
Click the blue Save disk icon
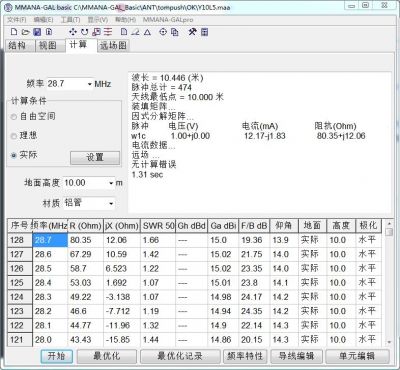(x=37, y=32)
